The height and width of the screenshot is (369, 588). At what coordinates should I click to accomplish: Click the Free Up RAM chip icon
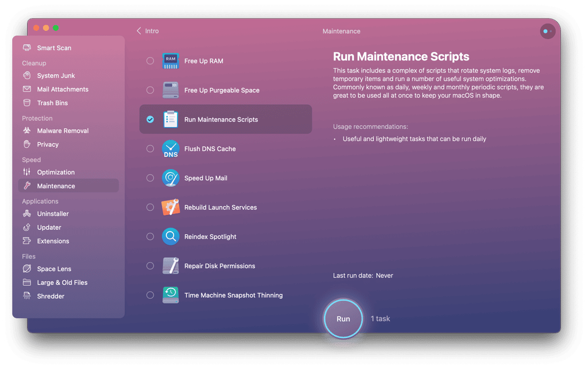[x=171, y=61]
